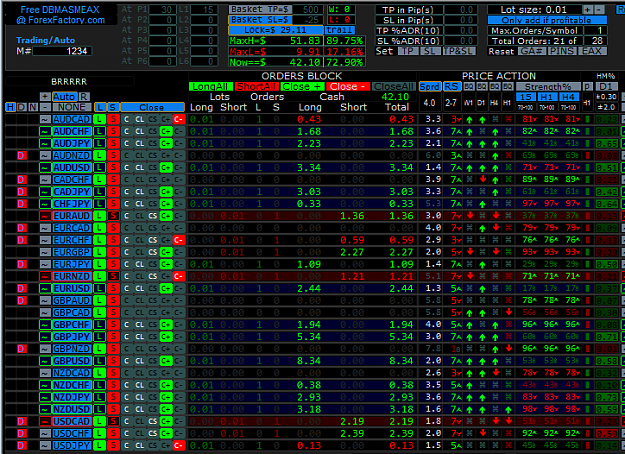This screenshot has width=625, height=454.
Task: Toggle the D filter button in header
Action: 22,107
